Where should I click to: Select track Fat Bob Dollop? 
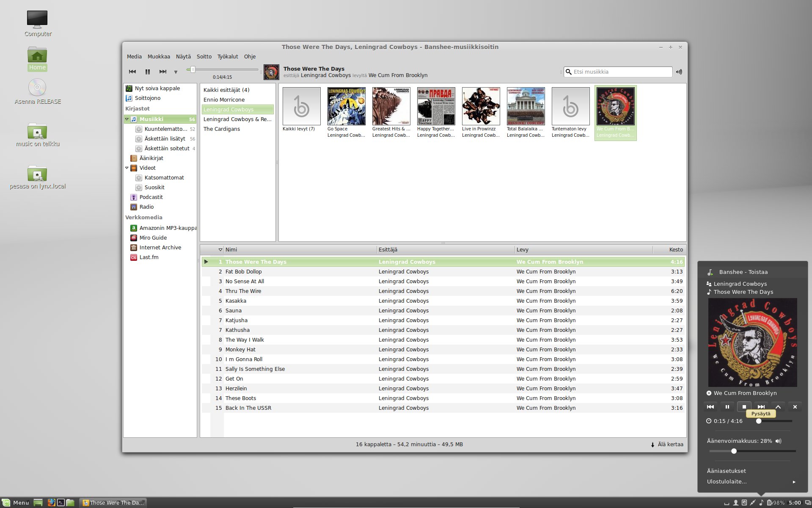click(443, 271)
